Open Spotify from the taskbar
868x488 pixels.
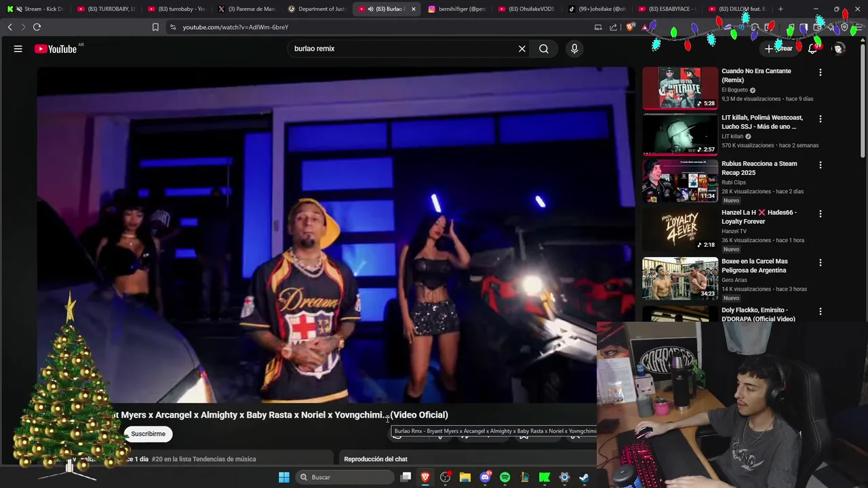505,477
